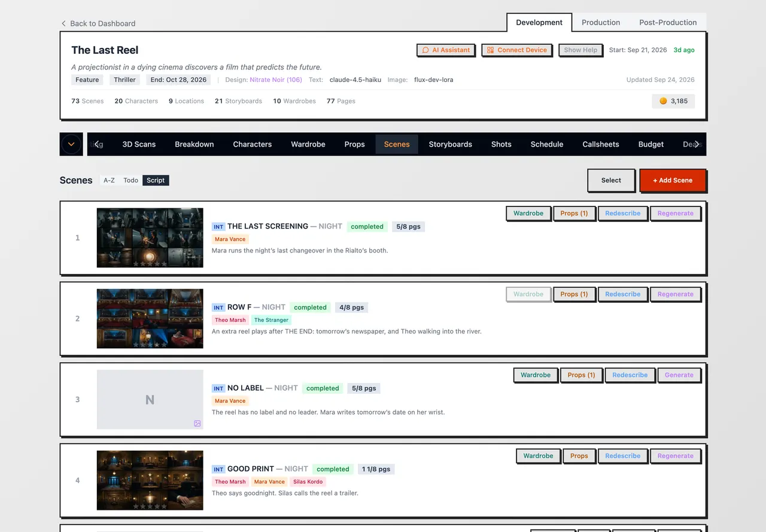
Task: Go to the Breakdown section
Action: 194,144
